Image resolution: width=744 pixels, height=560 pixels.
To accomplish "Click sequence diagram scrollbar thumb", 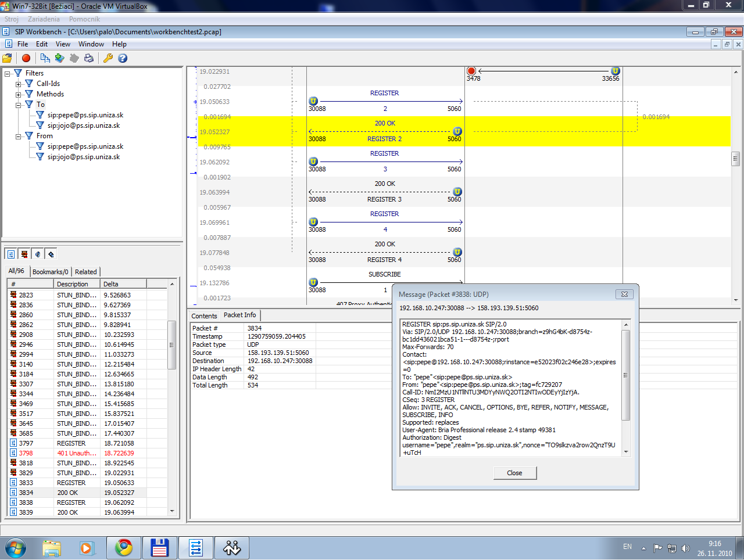I will (735, 158).
